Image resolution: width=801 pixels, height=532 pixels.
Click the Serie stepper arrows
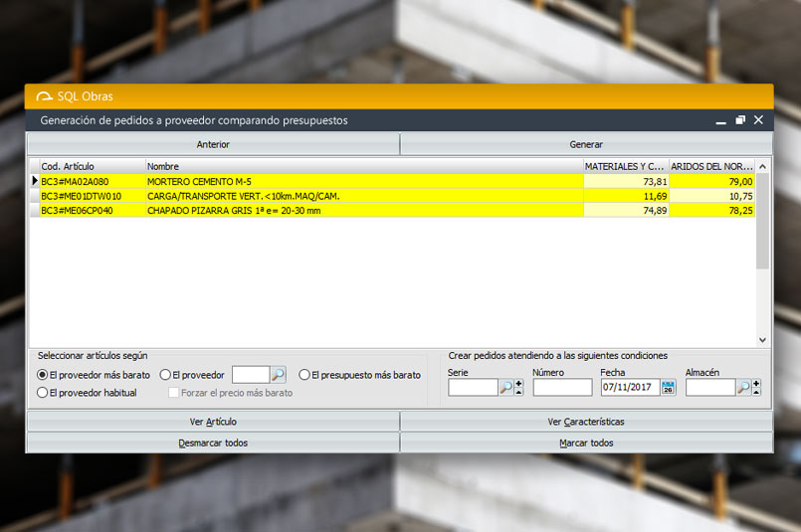tap(518, 388)
